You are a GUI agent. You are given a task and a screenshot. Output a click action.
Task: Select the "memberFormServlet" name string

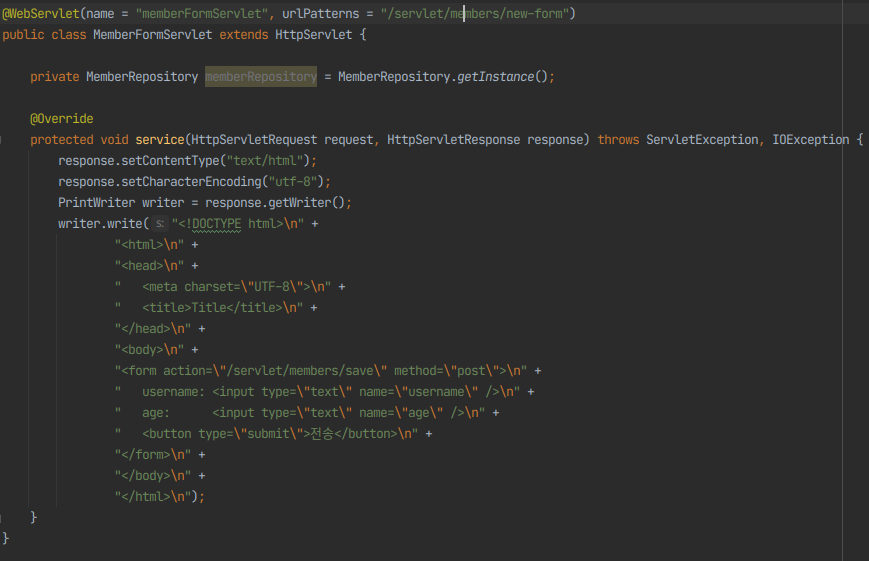[202, 14]
